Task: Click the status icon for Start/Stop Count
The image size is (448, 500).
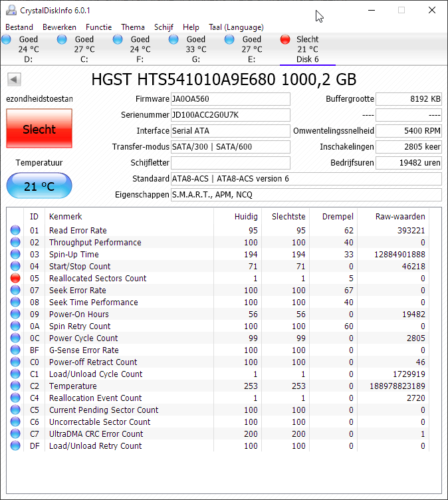Action: (15, 266)
